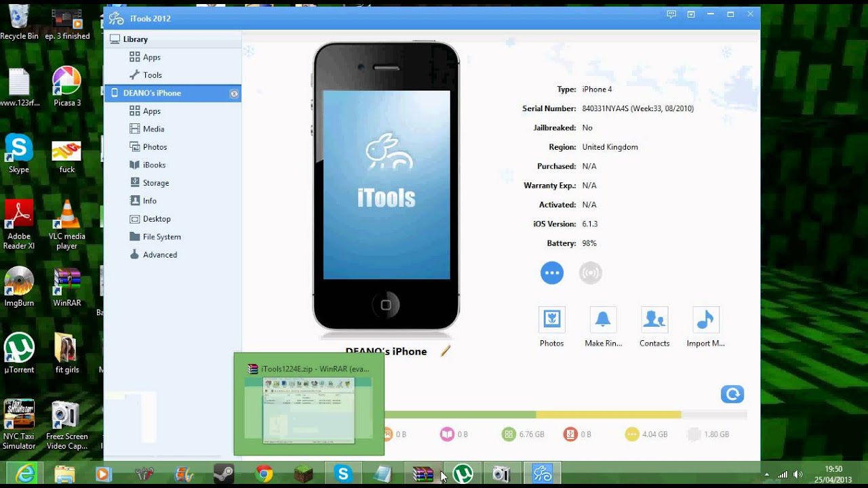Click the serial number 840331NYA4S value
868x488 pixels.
pyautogui.click(x=637, y=108)
